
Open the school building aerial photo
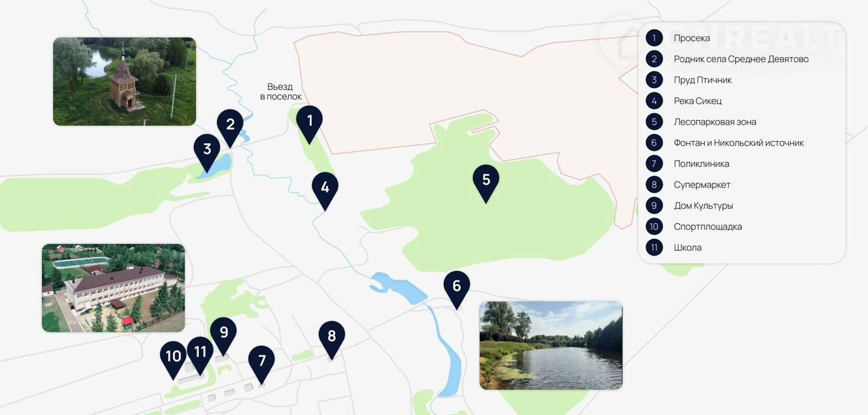[113, 288]
